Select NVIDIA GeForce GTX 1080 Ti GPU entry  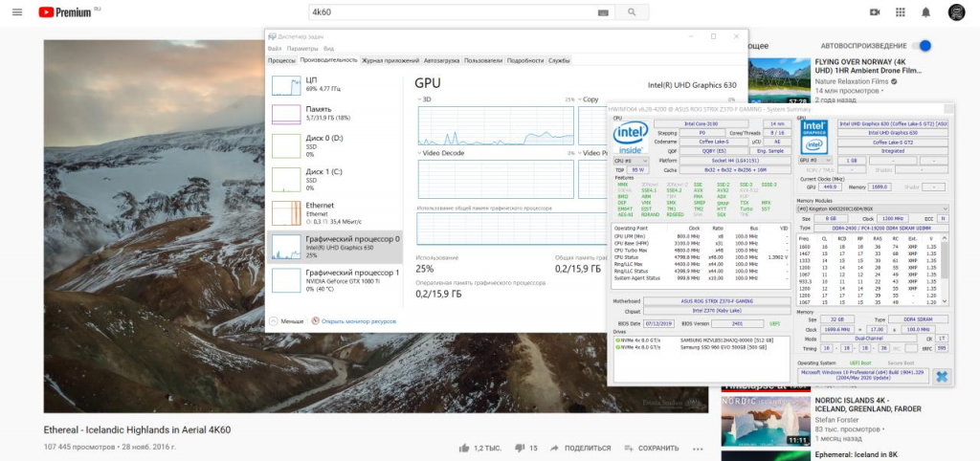click(x=336, y=279)
